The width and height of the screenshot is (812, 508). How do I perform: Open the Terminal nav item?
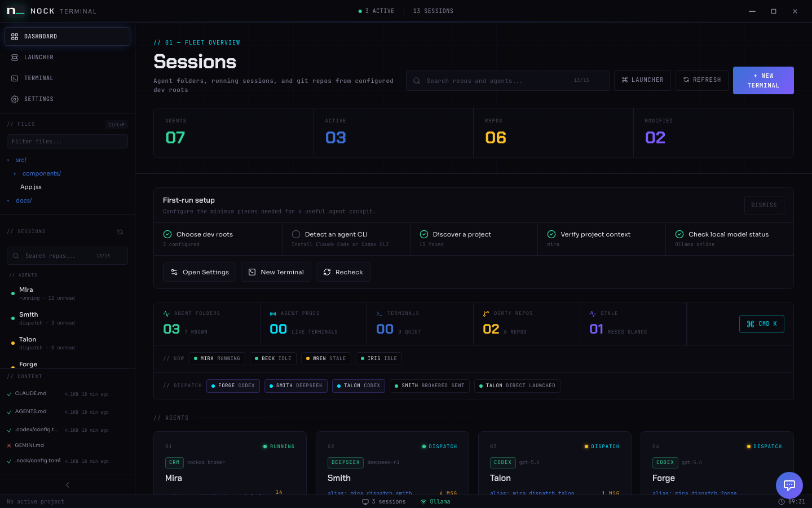click(67, 78)
